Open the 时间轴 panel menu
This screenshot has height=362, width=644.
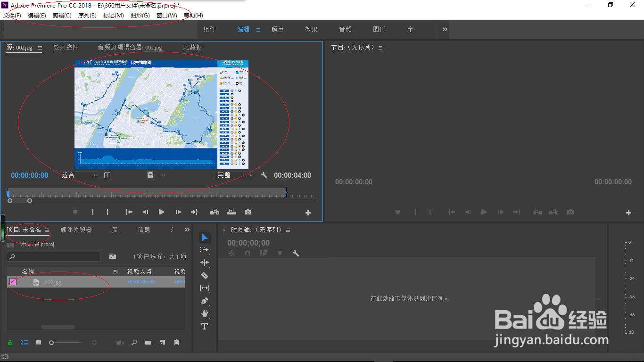point(288,230)
